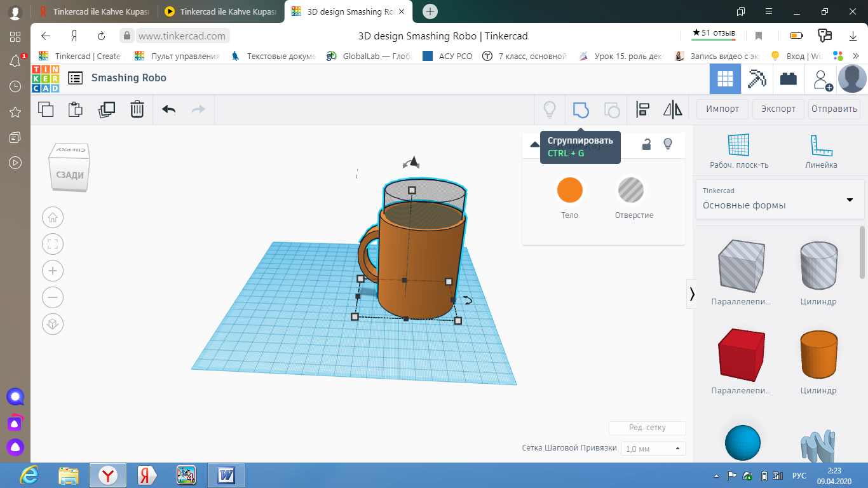The image size is (868, 488).
Task: Collapse the shape inspector panel
Action: (x=535, y=145)
